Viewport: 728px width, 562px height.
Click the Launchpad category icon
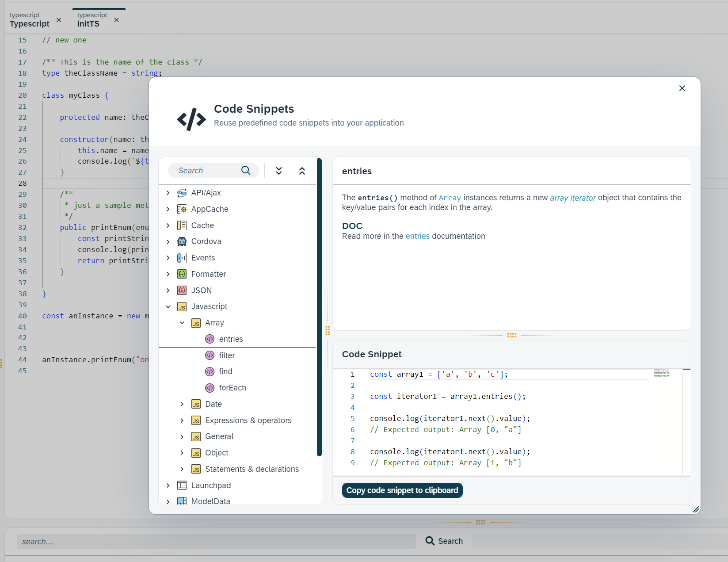coord(182,486)
